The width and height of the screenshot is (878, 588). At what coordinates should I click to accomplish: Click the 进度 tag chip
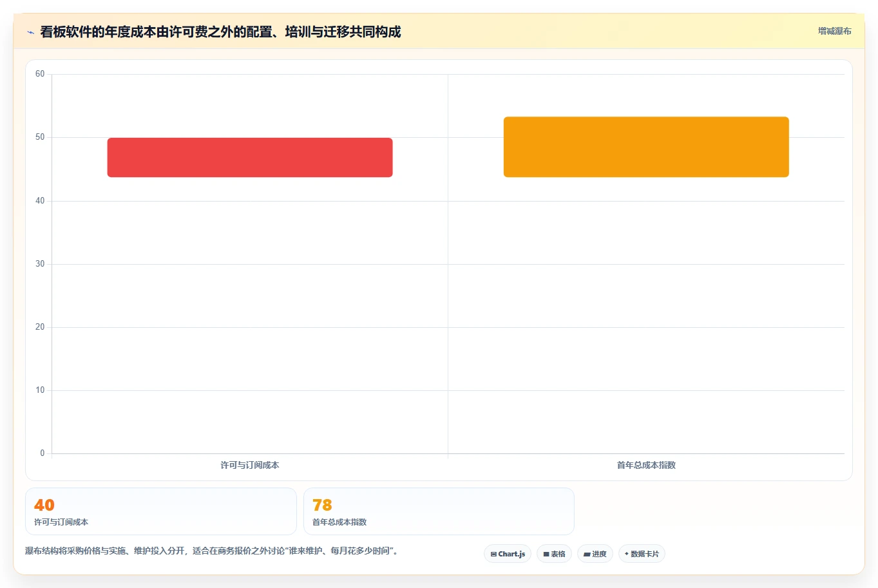point(595,554)
